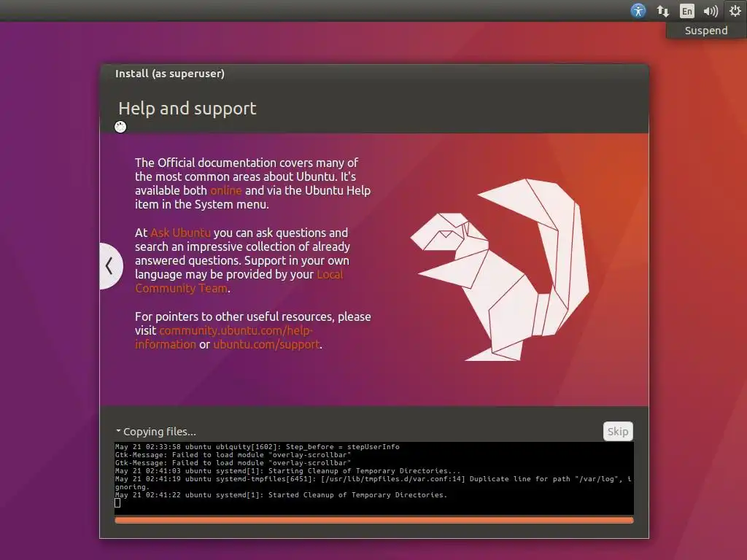This screenshot has height=560, width=747.
Task: Click the installation progress bar
Action: point(374,520)
